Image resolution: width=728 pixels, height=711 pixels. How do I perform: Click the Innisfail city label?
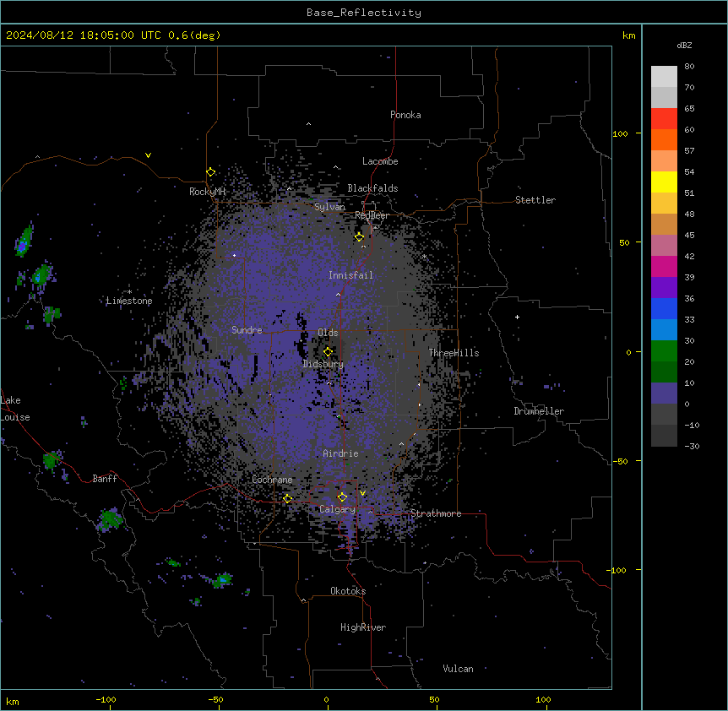tap(350, 275)
